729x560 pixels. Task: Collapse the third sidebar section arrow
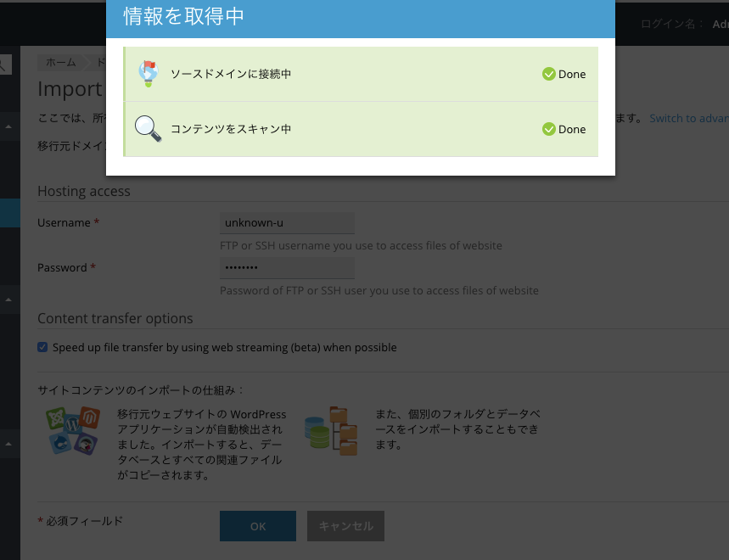click(8, 444)
